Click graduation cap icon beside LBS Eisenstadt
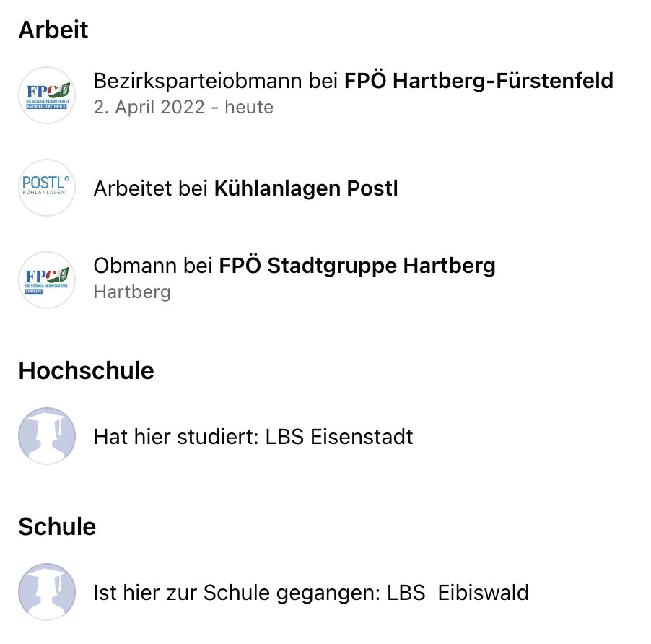This screenshot has width=651, height=644. coord(47,435)
